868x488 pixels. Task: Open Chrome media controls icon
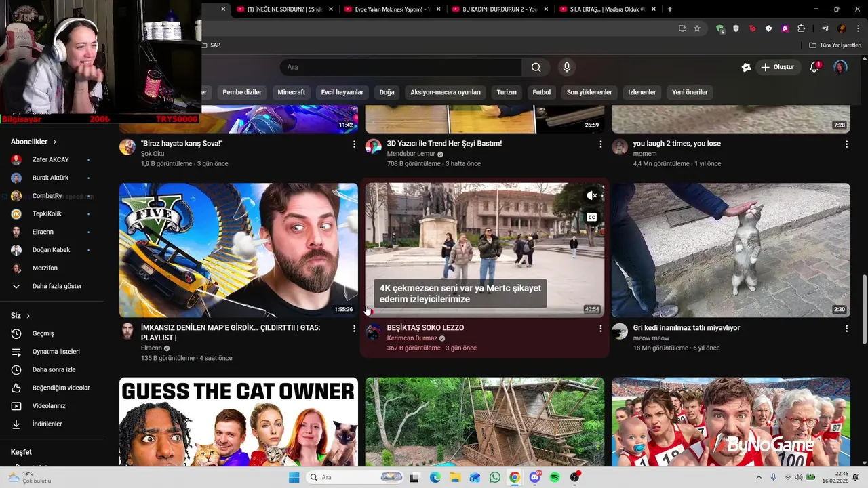click(825, 28)
